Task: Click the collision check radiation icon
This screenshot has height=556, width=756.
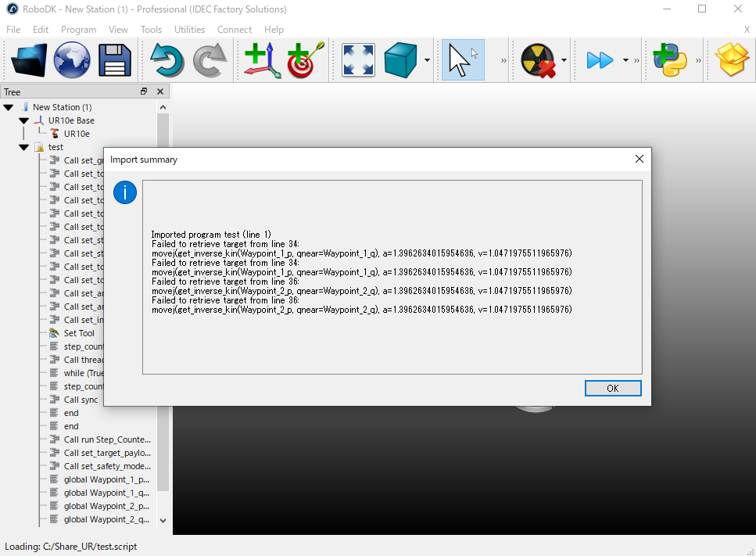Action: pos(538,60)
